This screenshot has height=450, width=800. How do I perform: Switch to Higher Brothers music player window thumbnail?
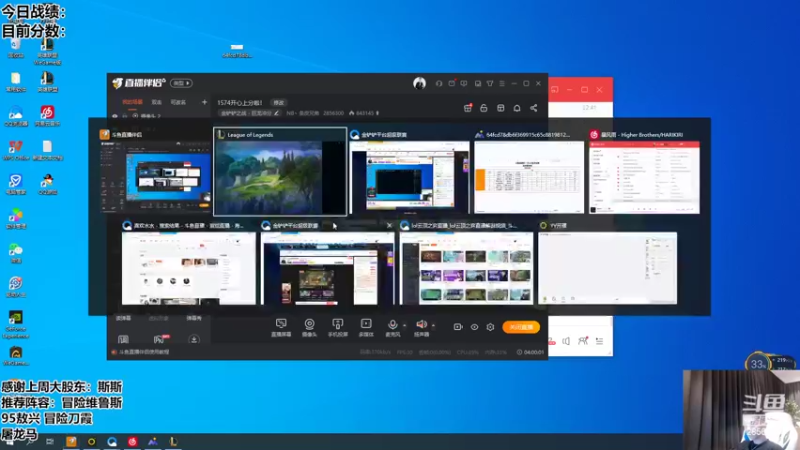(x=644, y=172)
